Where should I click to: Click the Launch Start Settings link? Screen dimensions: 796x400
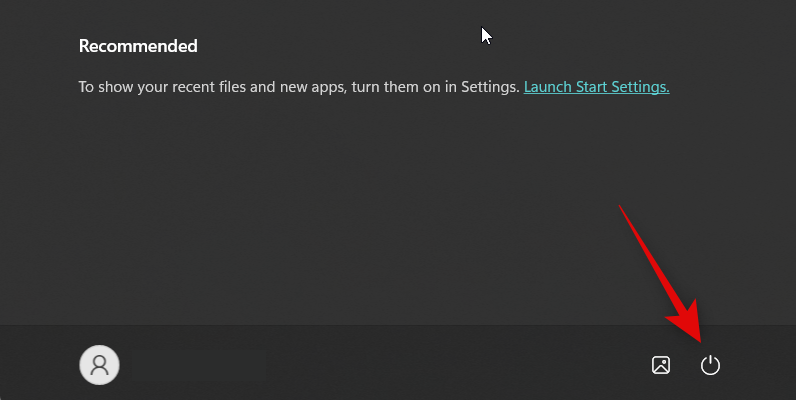point(596,87)
